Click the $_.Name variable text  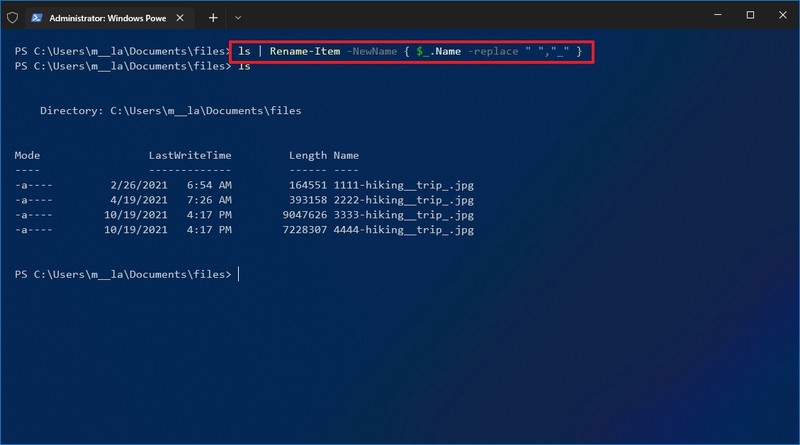(x=438, y=52)
